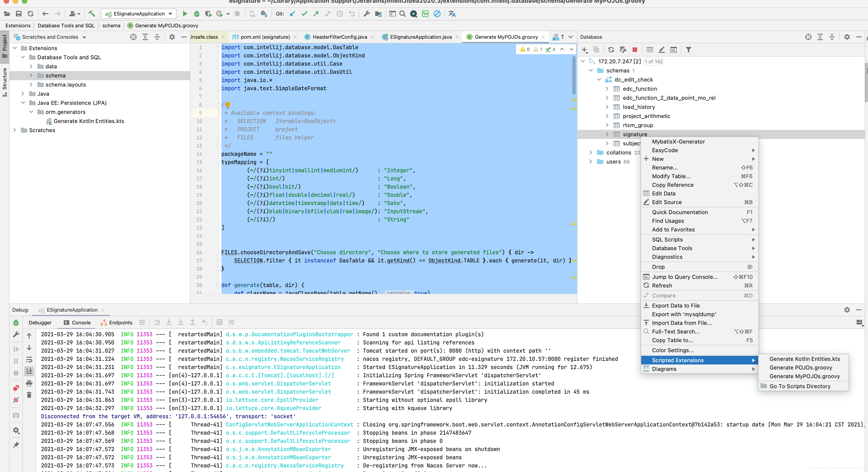The image size is (868, 472).
Task: Click the Git commit checkmark icon
Action: (x=304, y=14)
